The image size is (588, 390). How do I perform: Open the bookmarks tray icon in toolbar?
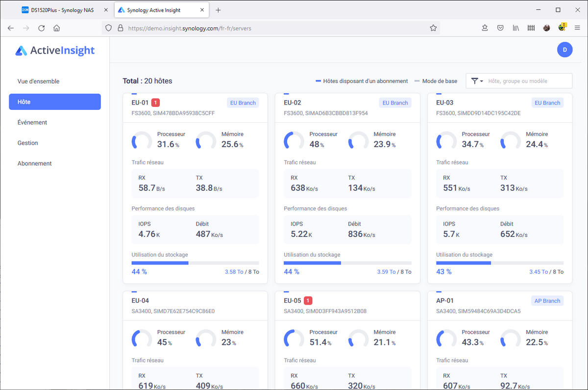[485, 28]
